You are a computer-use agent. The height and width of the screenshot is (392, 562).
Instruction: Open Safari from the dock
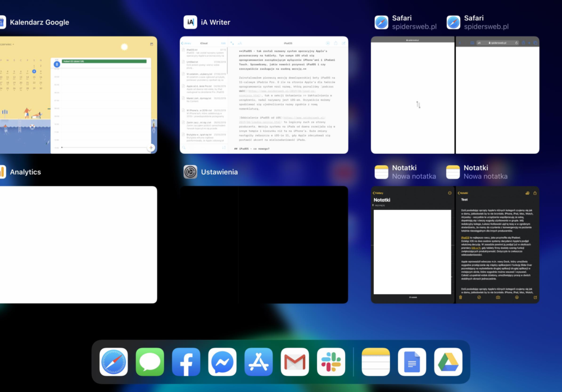click(x=114, y=362)
